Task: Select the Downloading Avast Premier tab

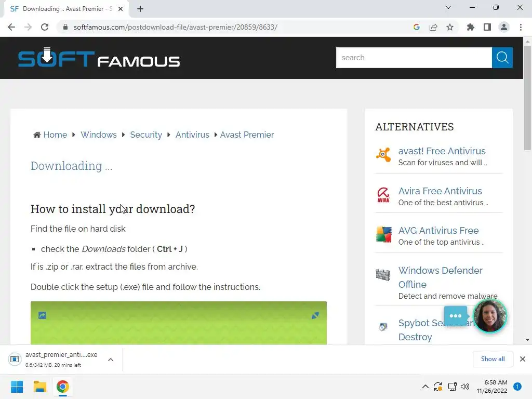Action: tap(66, 9)
